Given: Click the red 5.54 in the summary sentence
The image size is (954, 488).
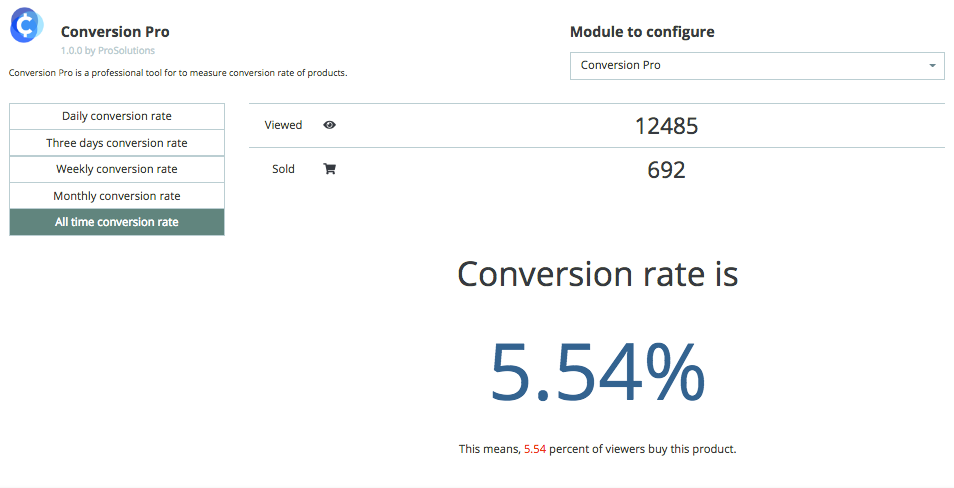Looking at the screenshot, I should [535, 449].
